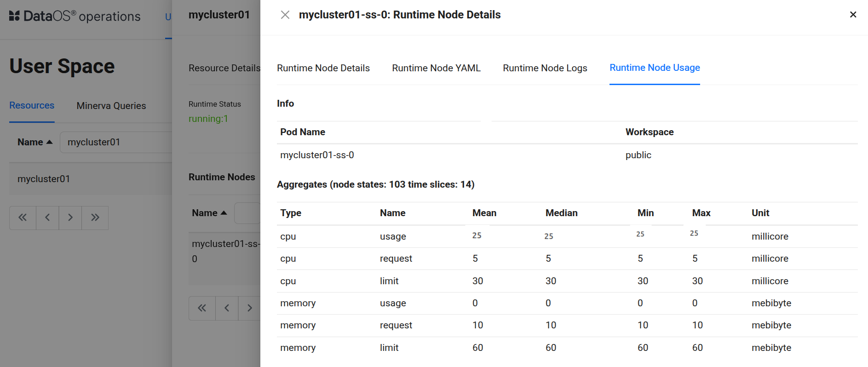Sort resources by Name column arrow
This screenshot has width=868, height=367.
[x=49, y=142]
